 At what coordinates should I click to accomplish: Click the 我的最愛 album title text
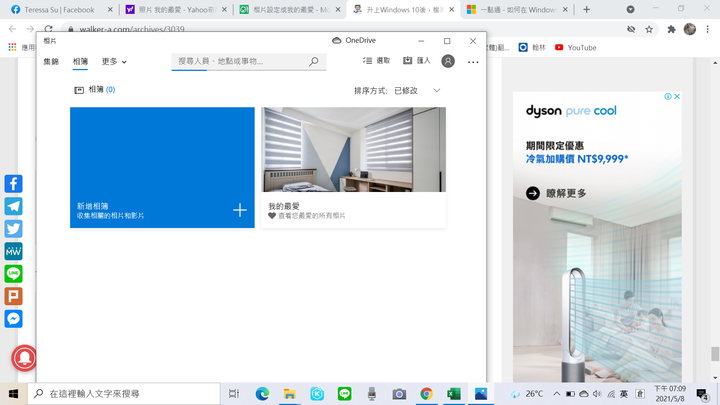tap(284, 206)
